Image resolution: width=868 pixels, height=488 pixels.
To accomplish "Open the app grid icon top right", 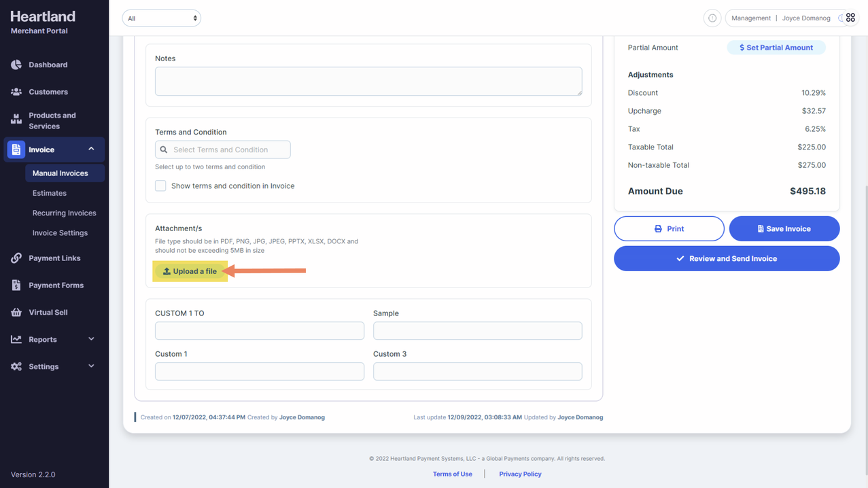I will tap(850, 18).
